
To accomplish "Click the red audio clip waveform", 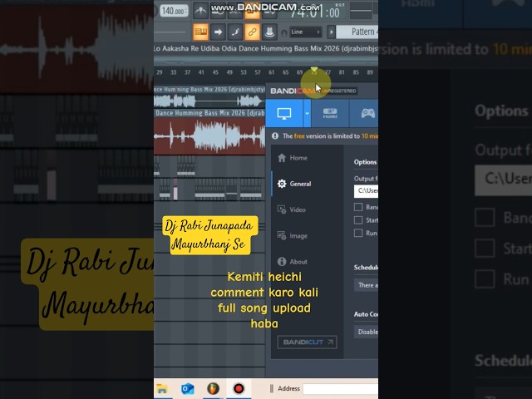I will (209, 136).
